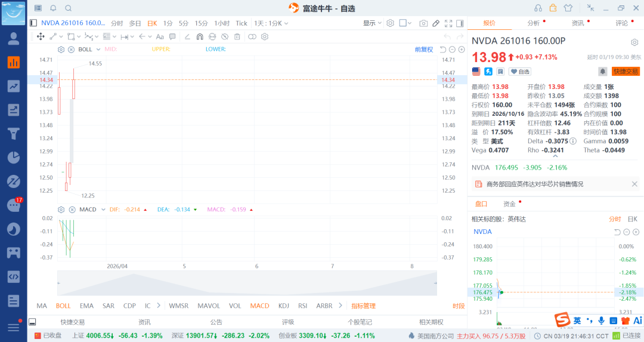Select the text Aa annotation tool
Viewport: 644px width, 342px height.
point(160,36)
